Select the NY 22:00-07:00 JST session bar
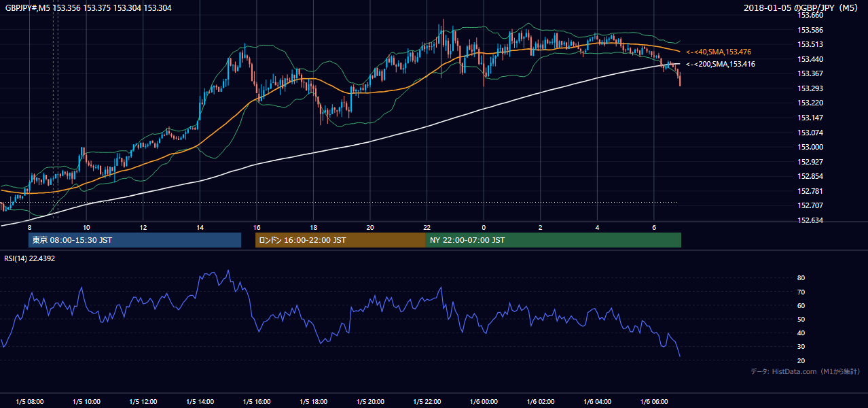Screen dimensions: 868x408 (x=554, y=240)
